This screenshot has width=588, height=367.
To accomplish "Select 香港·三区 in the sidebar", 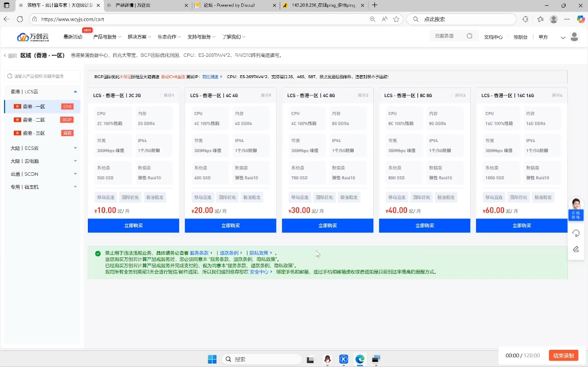I will pos(42,133).
